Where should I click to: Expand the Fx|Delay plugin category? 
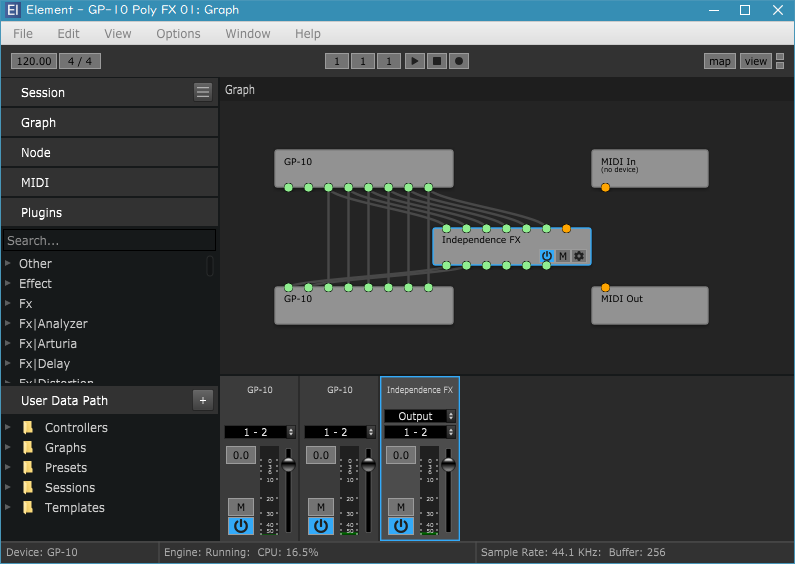click(x=8, y=363)
